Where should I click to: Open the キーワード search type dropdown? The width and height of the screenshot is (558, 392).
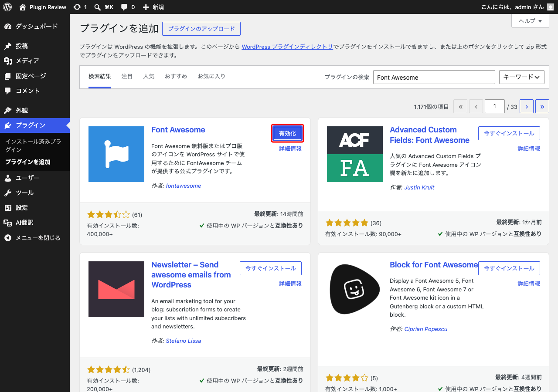tap(522, 77)
